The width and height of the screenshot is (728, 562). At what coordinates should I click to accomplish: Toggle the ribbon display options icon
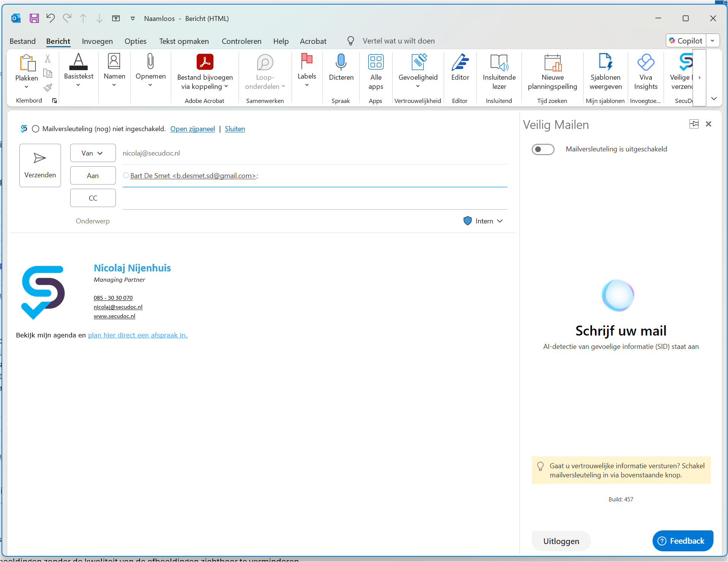click(x=116, y=18)
